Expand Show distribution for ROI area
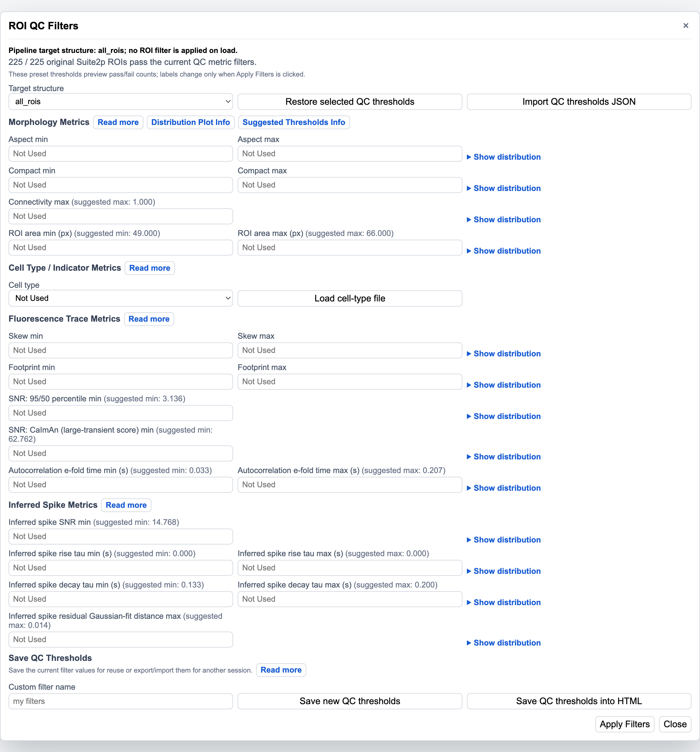The image size is (700, 752). pos(504,251)
